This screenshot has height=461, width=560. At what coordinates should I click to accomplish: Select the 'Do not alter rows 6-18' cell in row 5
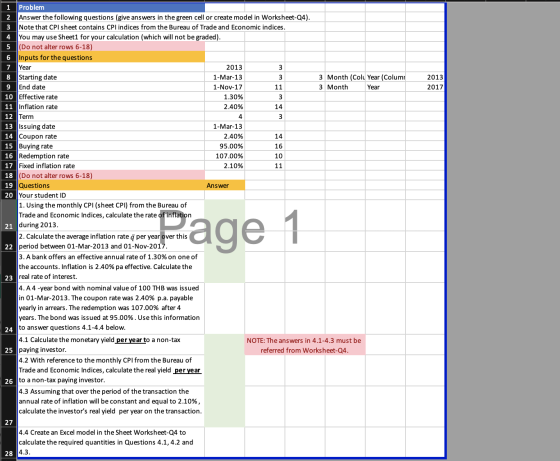pyautogui.click(x=111, y=47)
